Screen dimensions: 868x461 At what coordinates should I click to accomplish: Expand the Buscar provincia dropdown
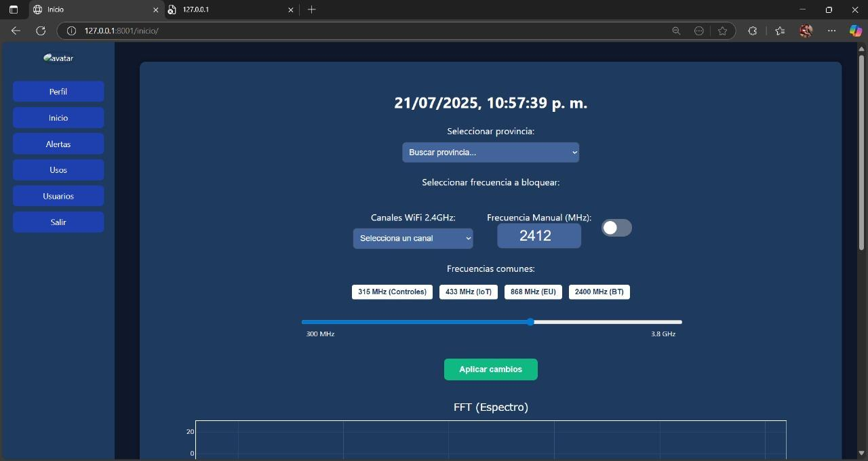point(490,152)
